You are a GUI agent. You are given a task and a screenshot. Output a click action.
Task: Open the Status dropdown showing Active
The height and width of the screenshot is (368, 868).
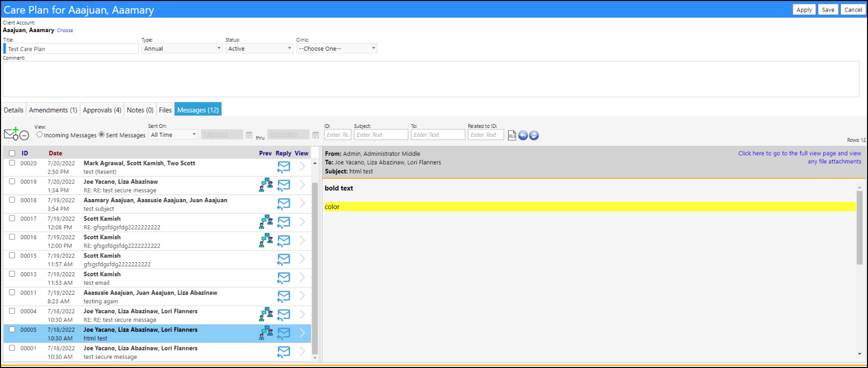point(259,49)
